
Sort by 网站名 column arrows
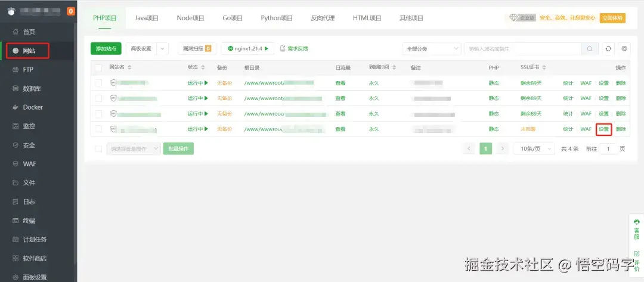pos(129,67)
